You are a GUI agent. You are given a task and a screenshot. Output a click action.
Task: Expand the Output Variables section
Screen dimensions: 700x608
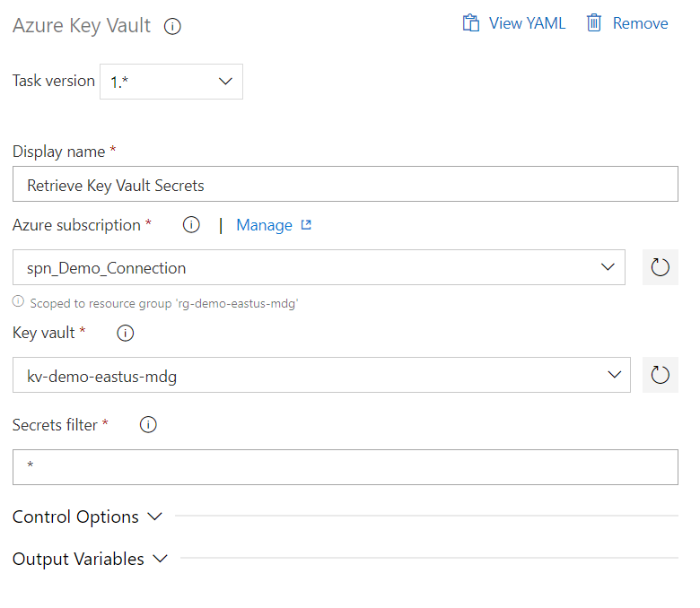[90, 559]
